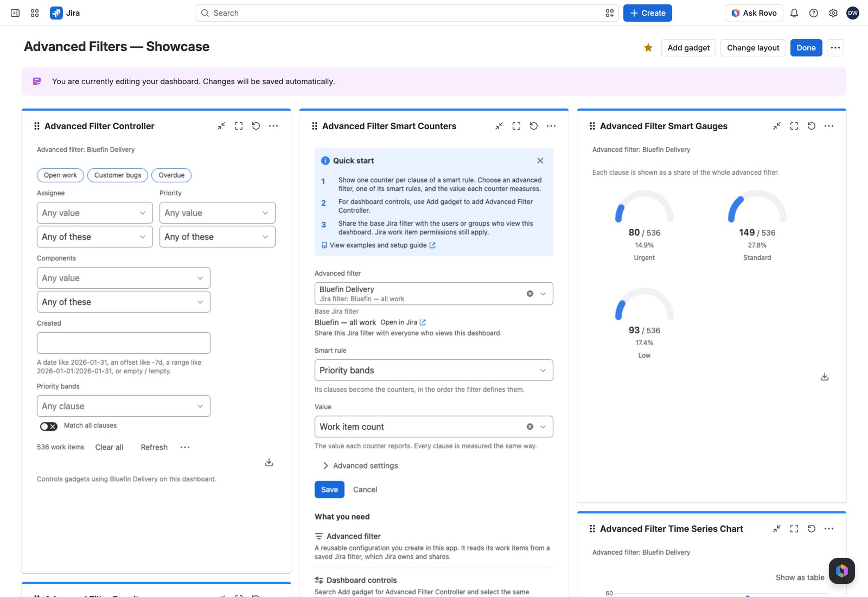Cancel the Smart Counters configuration
The height and width of the screenshot is (597, 868).
pos(365,490)
